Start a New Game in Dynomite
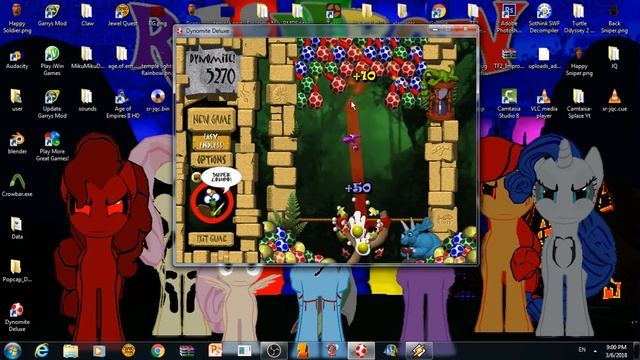The height and width of the screenshot is (360, 640). 211,119
